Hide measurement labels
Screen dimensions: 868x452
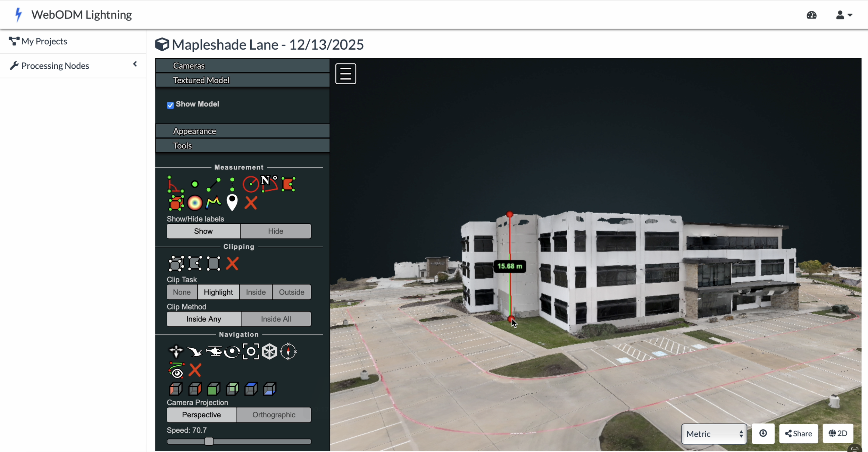tap(275, 231)
